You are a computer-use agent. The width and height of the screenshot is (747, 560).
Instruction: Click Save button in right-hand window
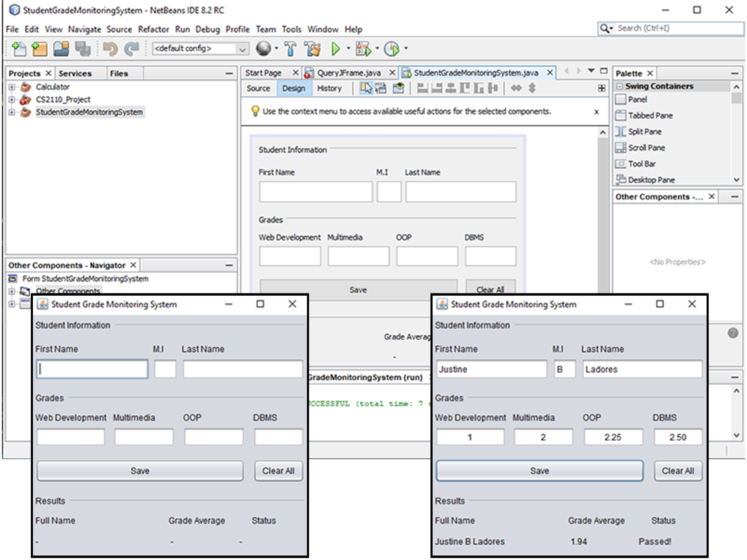tap(539, 471)
